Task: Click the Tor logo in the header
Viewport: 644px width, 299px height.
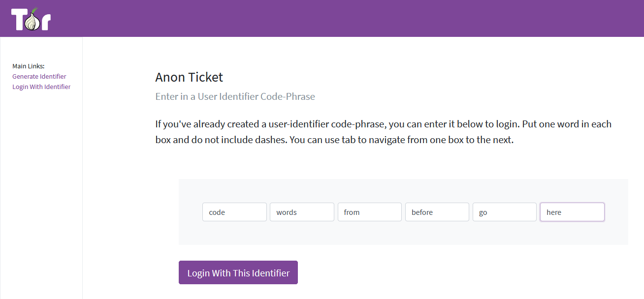Action: [x=31, y=19]
